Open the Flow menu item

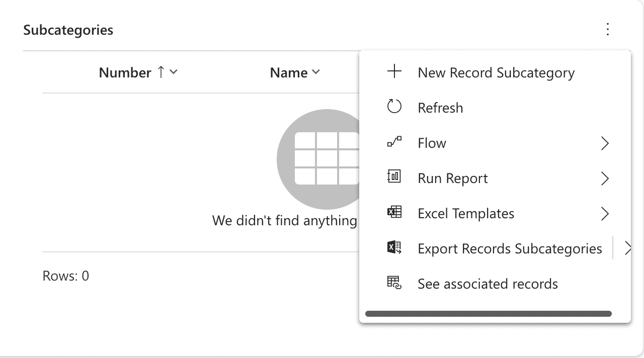(x=495, y=143)
